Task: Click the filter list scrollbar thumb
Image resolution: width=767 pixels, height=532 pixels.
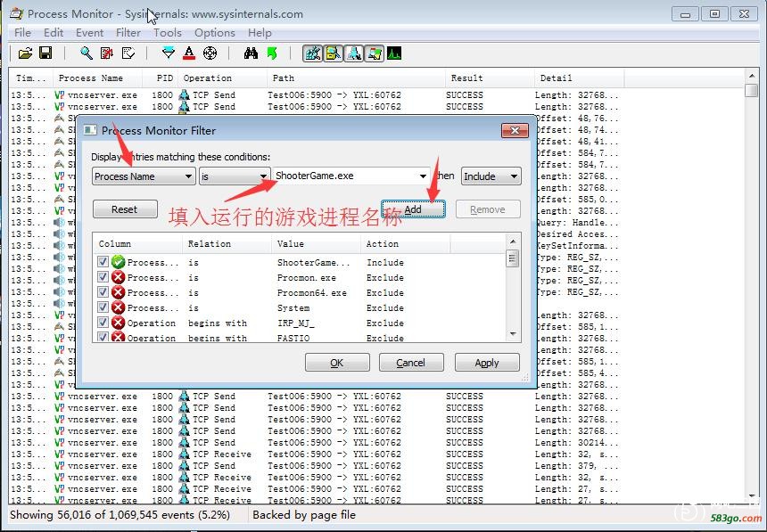Action: pyautogui.click(x=513, y=258)
